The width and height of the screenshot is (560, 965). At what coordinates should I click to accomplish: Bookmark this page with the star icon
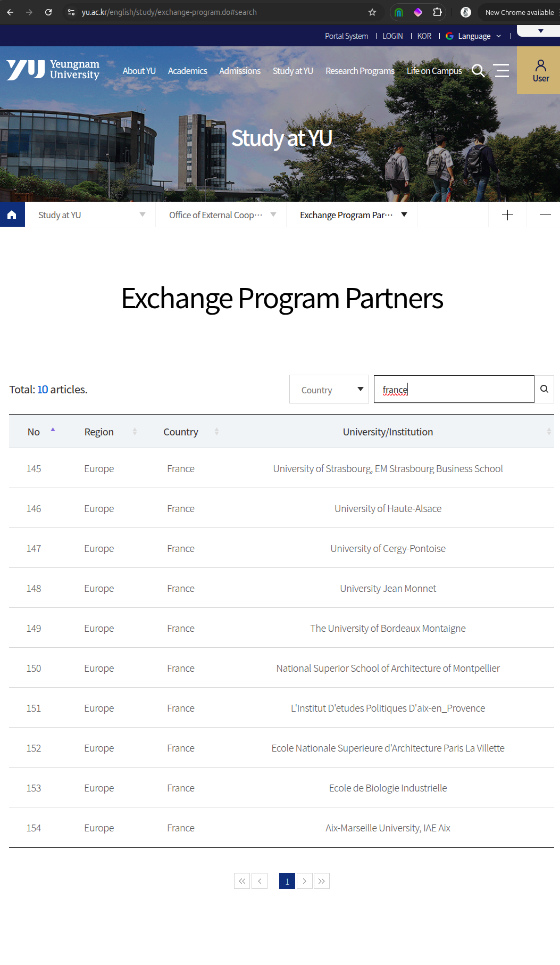click(x=372, y=12)
